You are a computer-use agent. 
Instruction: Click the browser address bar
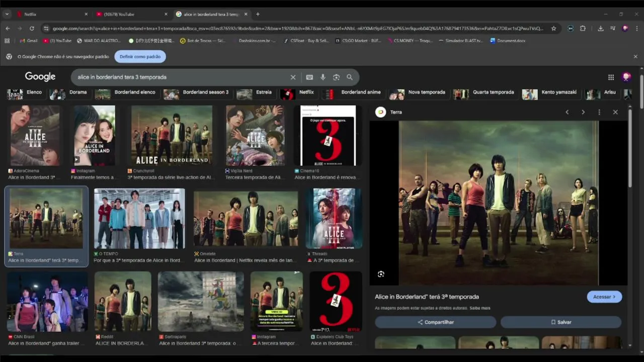[297, 29]
